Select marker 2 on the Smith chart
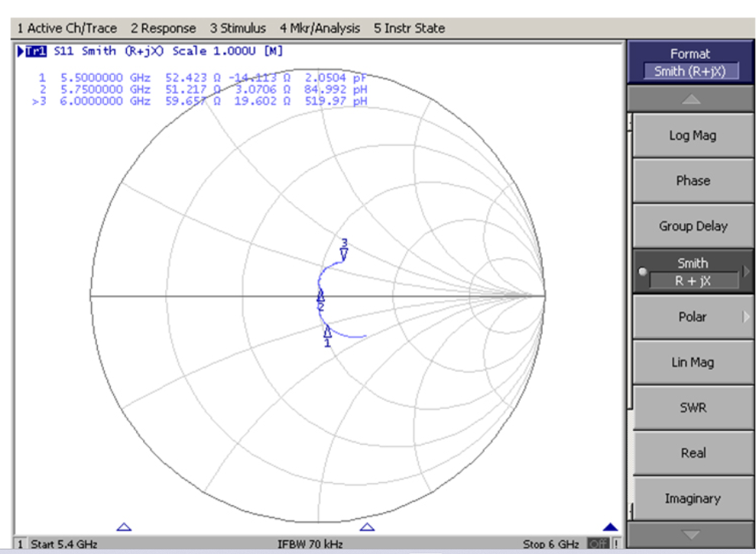756x554 pixels. (x=320, y=301)
